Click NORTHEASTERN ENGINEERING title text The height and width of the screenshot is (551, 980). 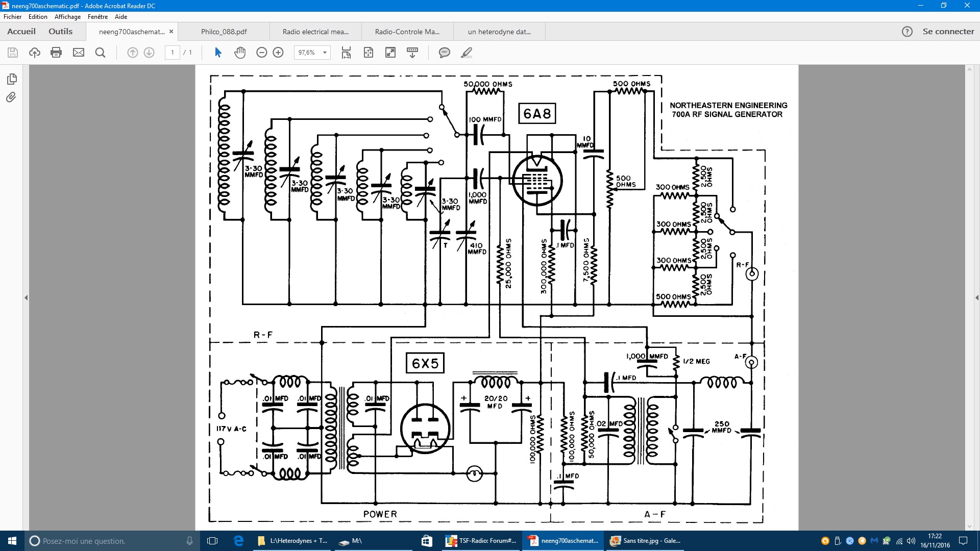[728, 105]
